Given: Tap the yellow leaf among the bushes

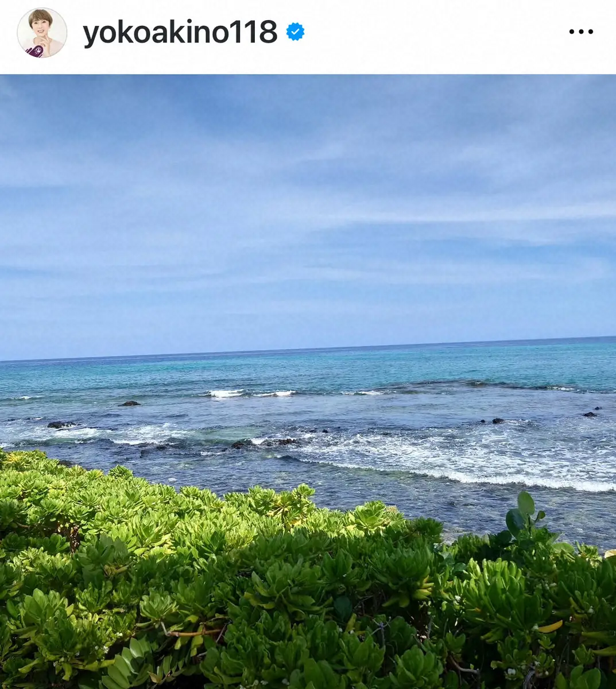Looking at the screenshot, I should click(549, 627).
